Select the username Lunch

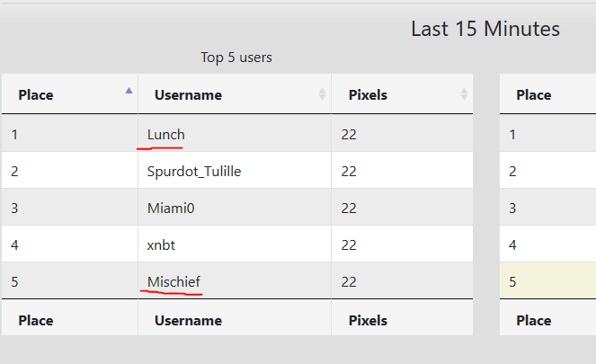click(x=166, y=135)
